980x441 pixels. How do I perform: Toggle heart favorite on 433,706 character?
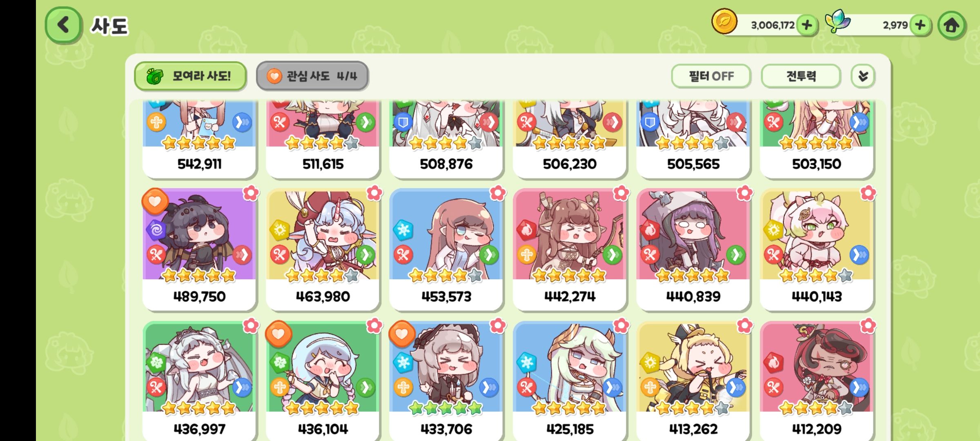coord(402,334)
